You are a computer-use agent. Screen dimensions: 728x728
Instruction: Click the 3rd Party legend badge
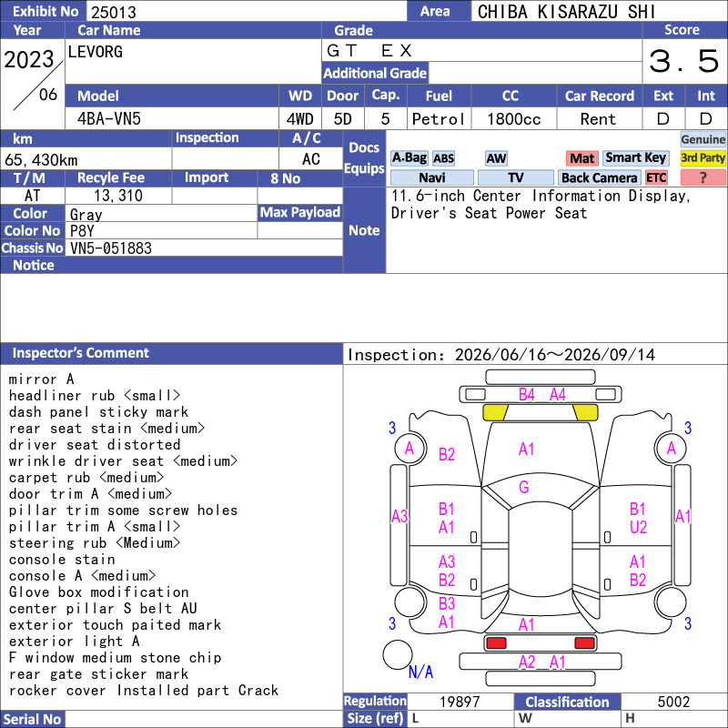(703, 157)
